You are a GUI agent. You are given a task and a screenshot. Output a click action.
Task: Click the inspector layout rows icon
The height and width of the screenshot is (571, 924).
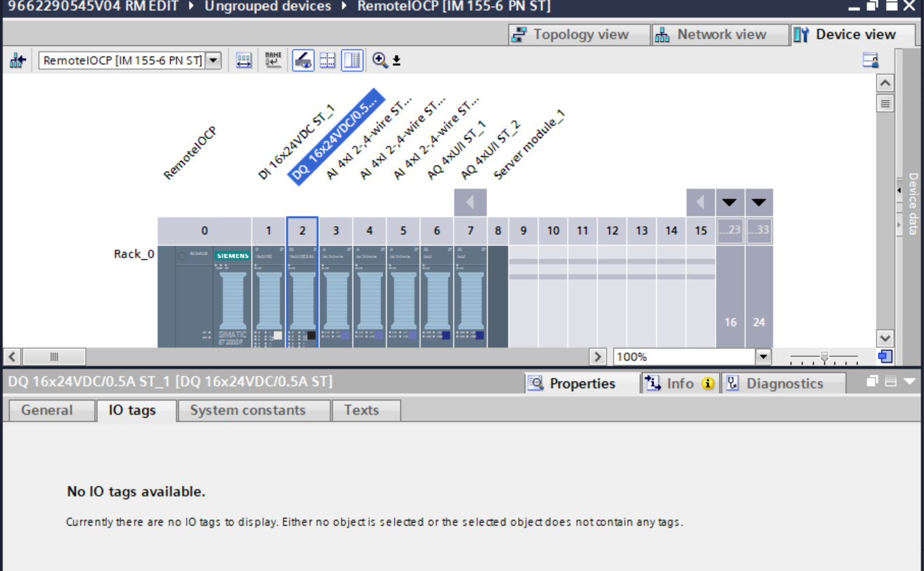(891, 382)
